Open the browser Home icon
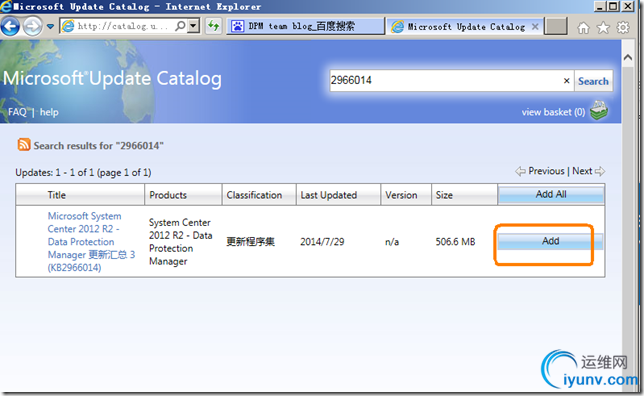This screenshot has height=396, width=644. (x=583, y=28)
